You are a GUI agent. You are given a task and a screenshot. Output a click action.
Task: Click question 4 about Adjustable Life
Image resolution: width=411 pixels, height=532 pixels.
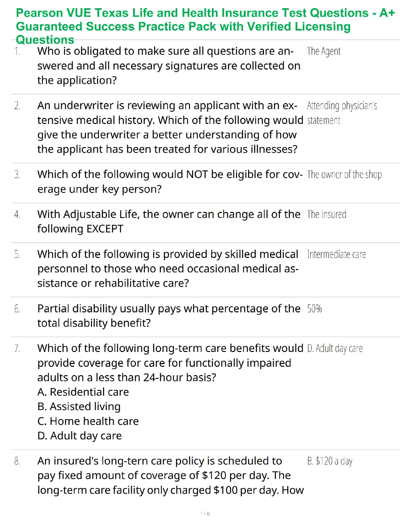pyautogui.click(x=169, y=221)
